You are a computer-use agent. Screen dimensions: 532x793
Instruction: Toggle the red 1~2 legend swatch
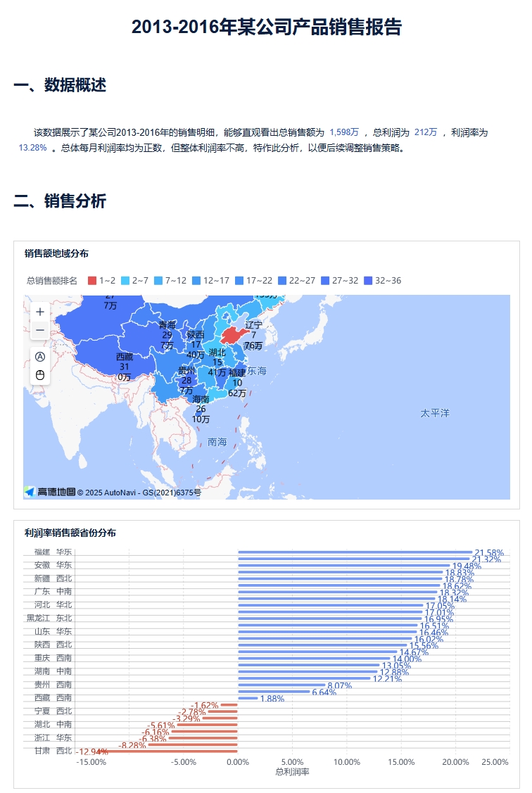(x=92, y=281)
